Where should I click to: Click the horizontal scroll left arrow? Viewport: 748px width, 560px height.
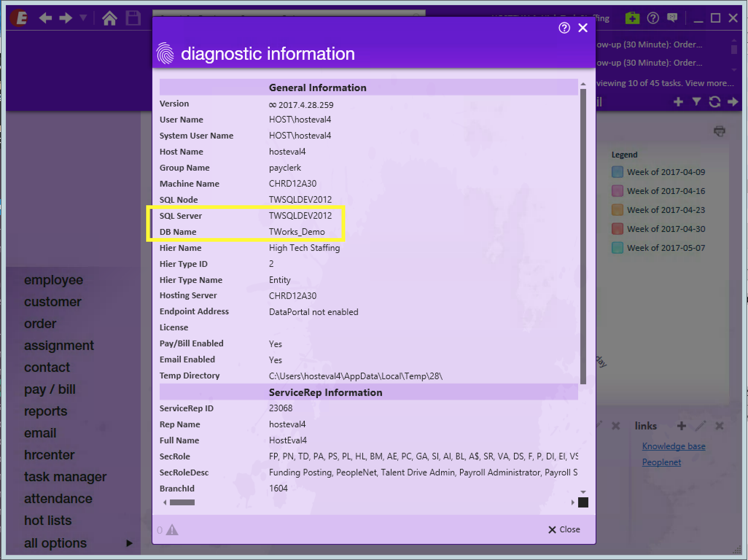point(165,502)
